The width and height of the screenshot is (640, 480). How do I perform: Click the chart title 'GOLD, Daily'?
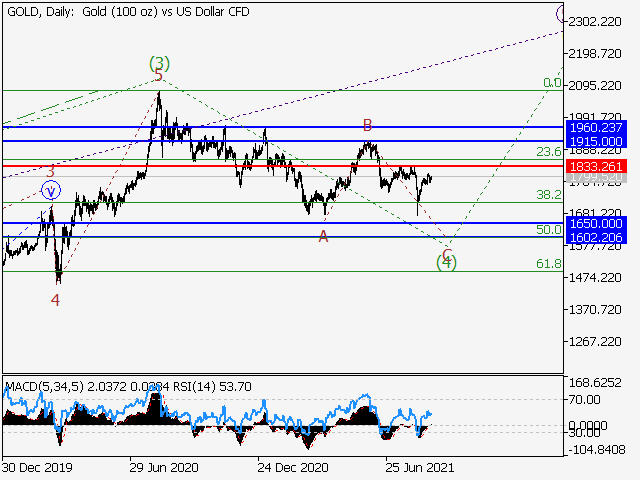coord(40,12)
